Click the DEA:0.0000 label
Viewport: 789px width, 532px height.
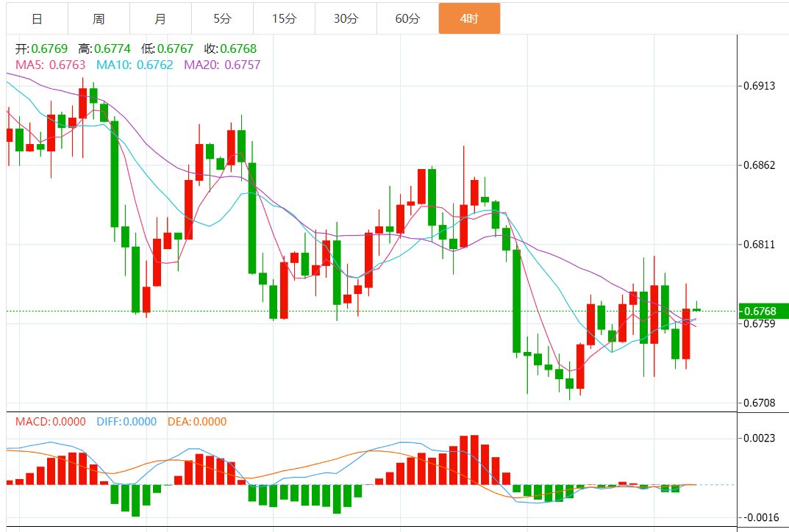point(197,421)
